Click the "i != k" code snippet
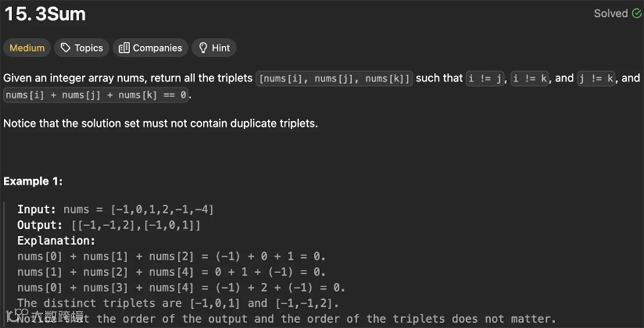644x328 pixels. point(530,79)
